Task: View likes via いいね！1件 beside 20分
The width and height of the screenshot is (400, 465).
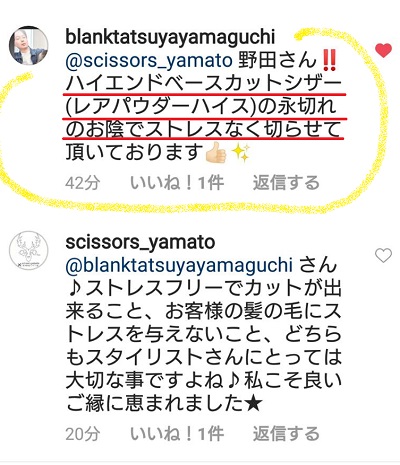Action: 177,434
